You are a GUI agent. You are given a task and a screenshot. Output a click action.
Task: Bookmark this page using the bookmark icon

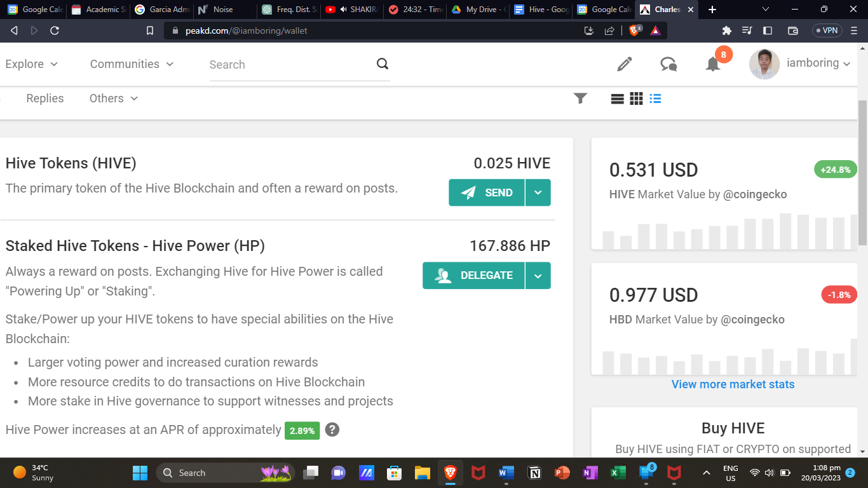(150, 30)
